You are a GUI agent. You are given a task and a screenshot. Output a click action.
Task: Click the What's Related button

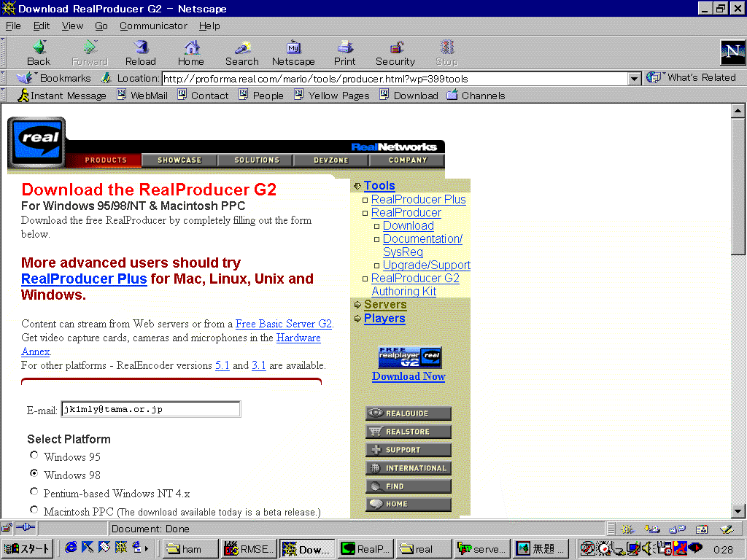pos(692,77)
